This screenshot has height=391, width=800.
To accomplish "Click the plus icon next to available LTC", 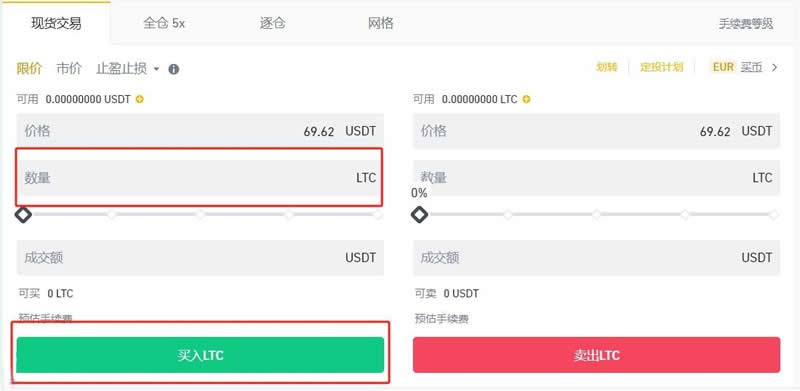I will coord(527,100).
